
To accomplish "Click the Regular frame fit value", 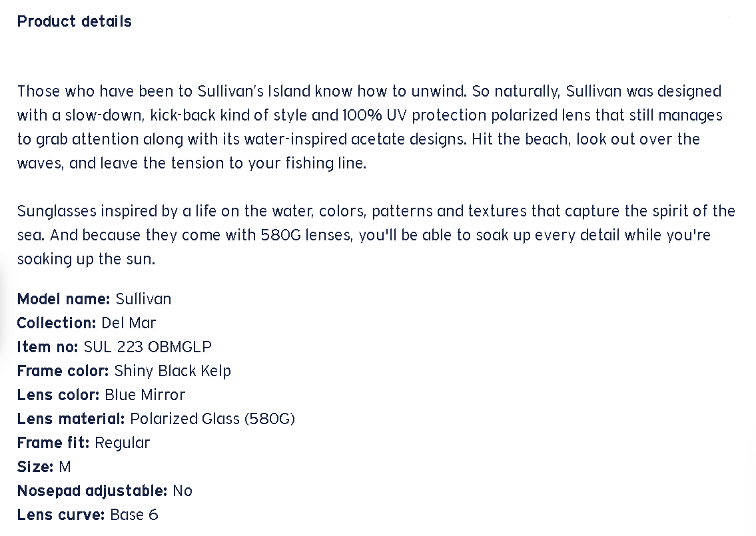I will tap(123, 443).
